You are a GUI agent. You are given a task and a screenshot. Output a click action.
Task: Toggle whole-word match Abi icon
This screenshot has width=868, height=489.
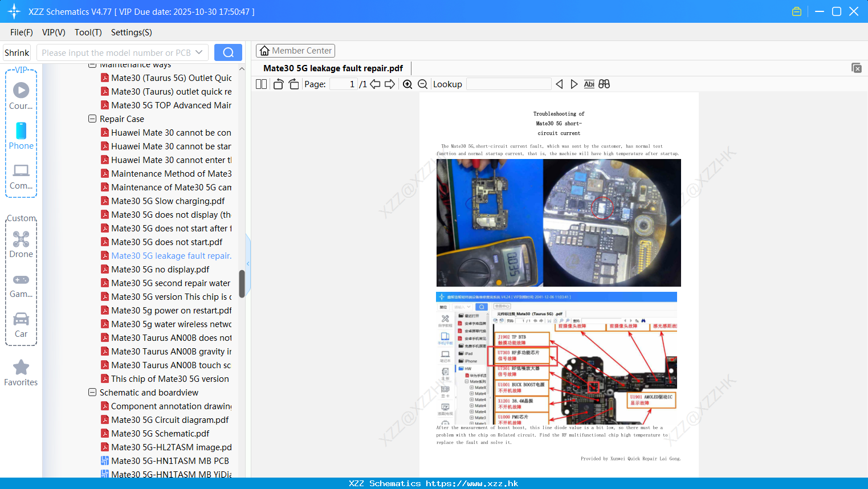coord(589,84)
